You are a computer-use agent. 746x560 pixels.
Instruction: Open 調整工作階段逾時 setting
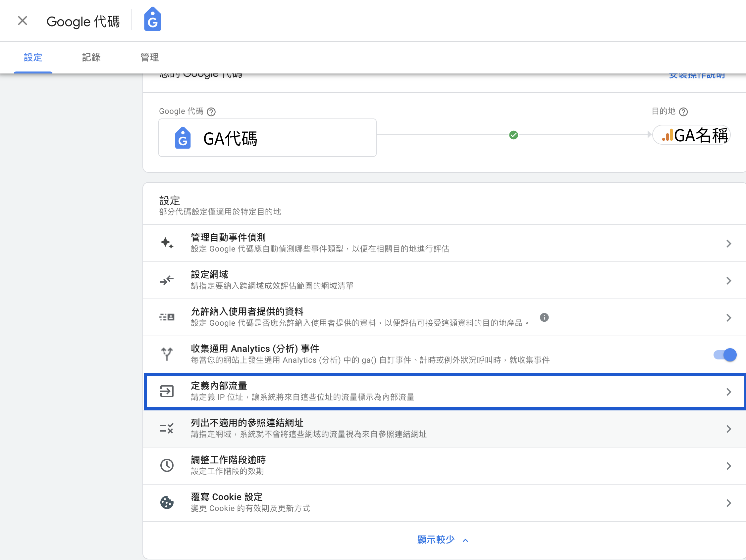tap(445, 466)
